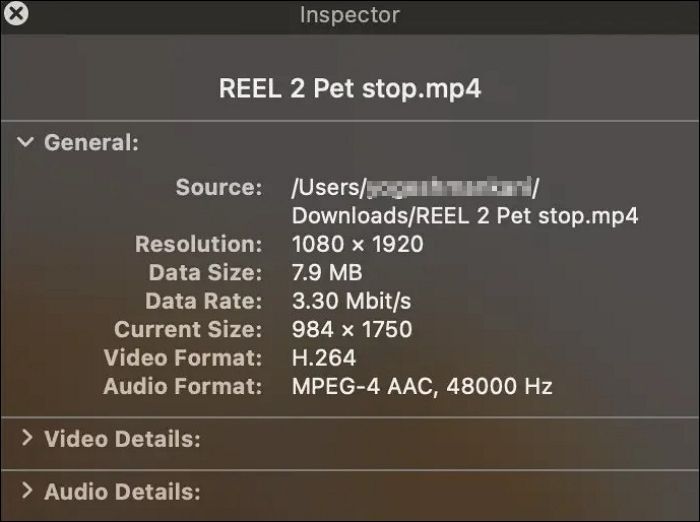
Task: Close the Inspector window
Action: point(16,15)
